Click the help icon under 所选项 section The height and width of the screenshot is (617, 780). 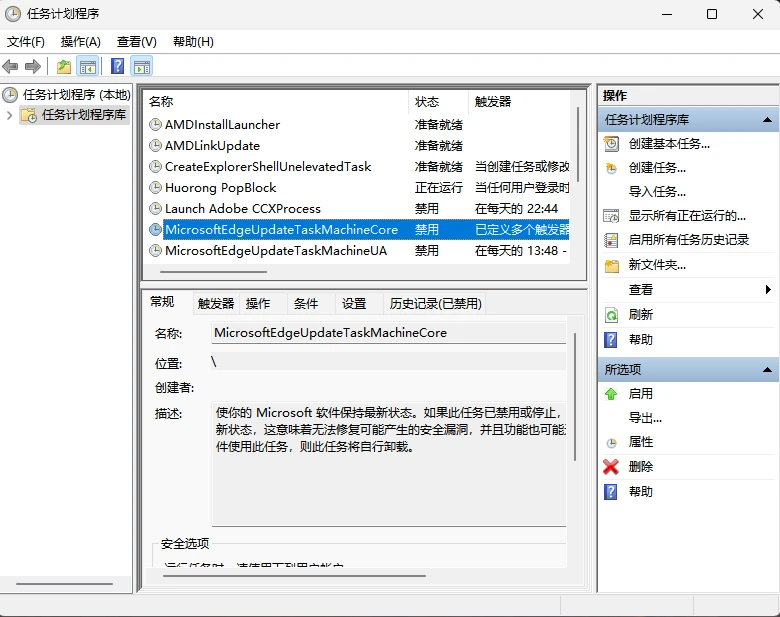coord(610,492)
